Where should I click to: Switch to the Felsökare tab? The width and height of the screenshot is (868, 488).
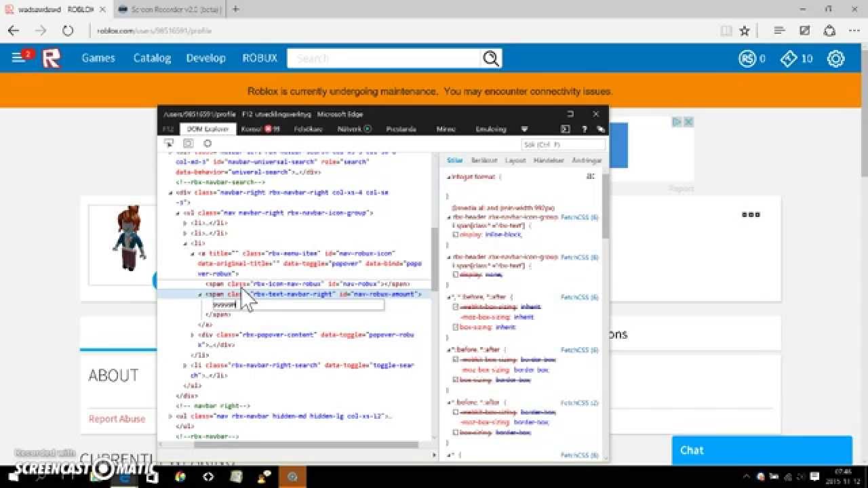click(x=309, y=129)
